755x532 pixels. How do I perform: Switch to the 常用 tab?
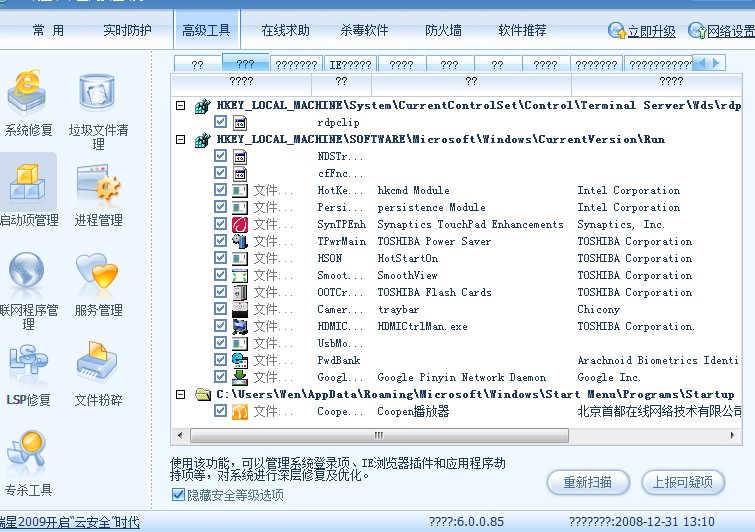(x=48, y=31)
